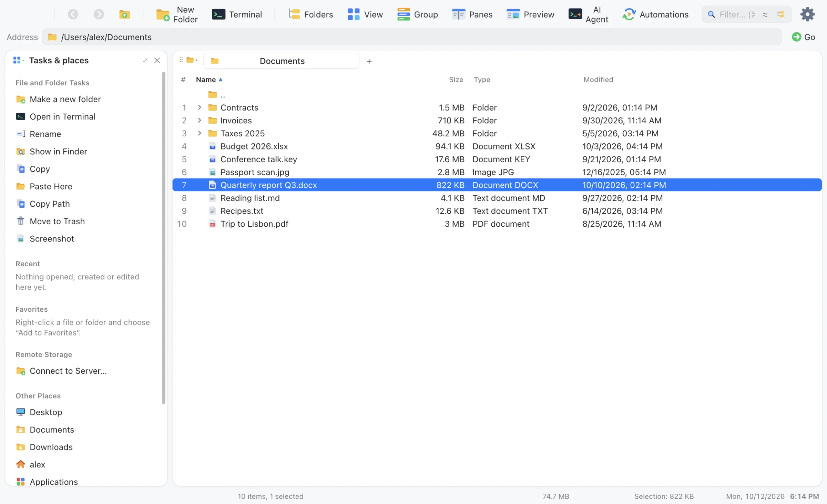Go forward with the right arrow button

pyautogui.click(x=99, y=14)
